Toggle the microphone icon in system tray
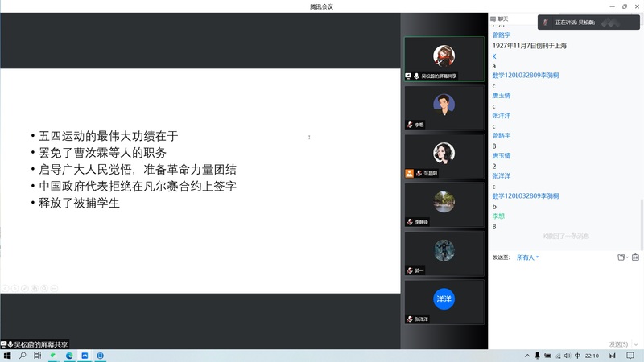The height and width of the screenshot is (362, 644). (537, 356)
